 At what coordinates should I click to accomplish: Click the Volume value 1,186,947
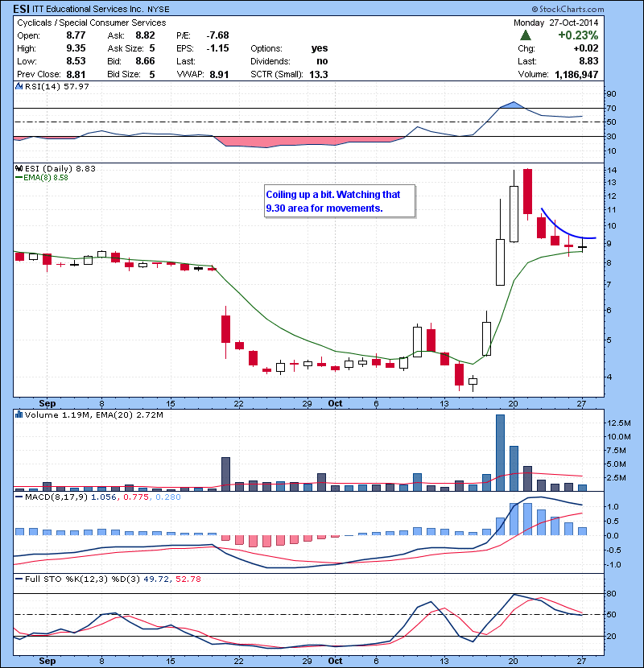pos(576,75)
